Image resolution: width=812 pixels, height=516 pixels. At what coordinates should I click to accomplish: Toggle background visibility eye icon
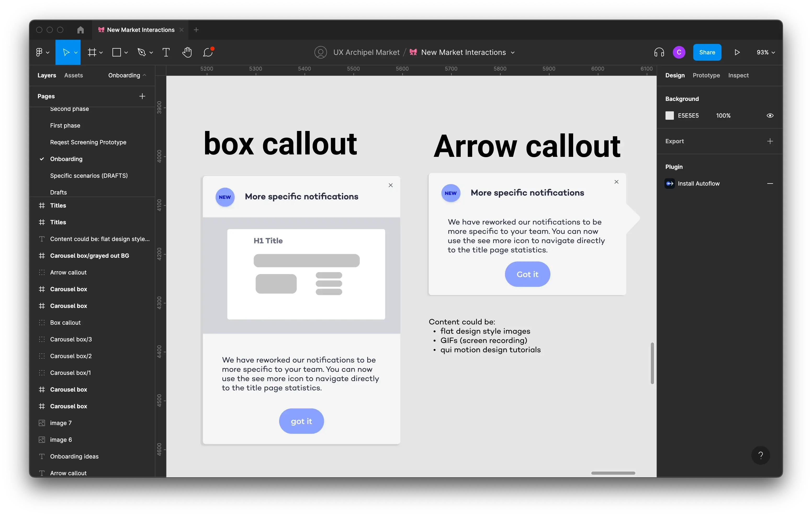(770, 116)
